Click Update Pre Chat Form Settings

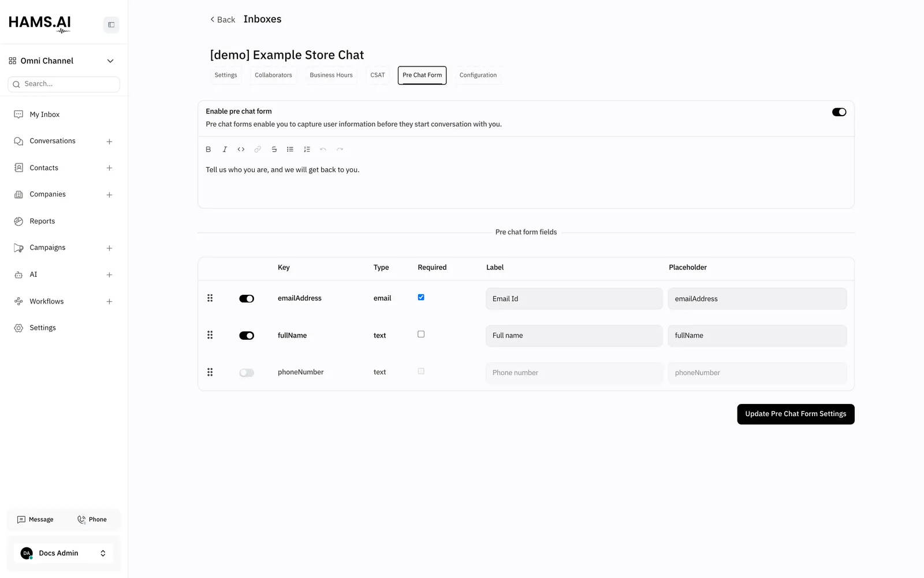[796, 414]
